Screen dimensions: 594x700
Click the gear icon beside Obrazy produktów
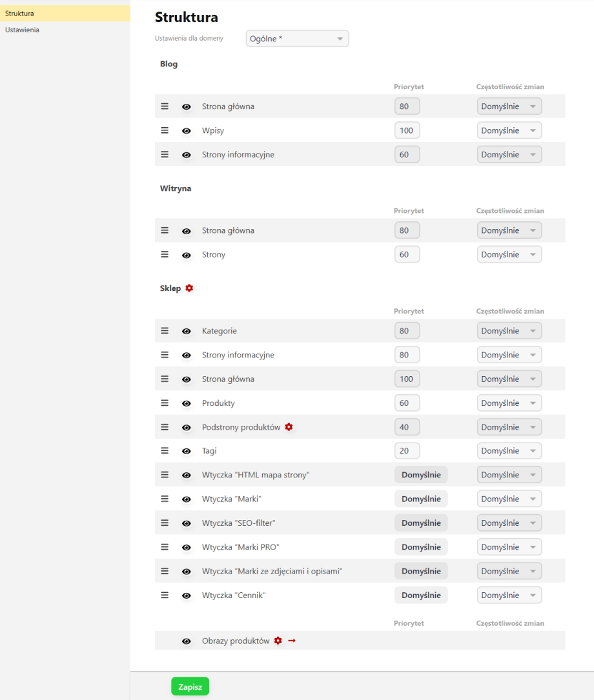[278, 641]
